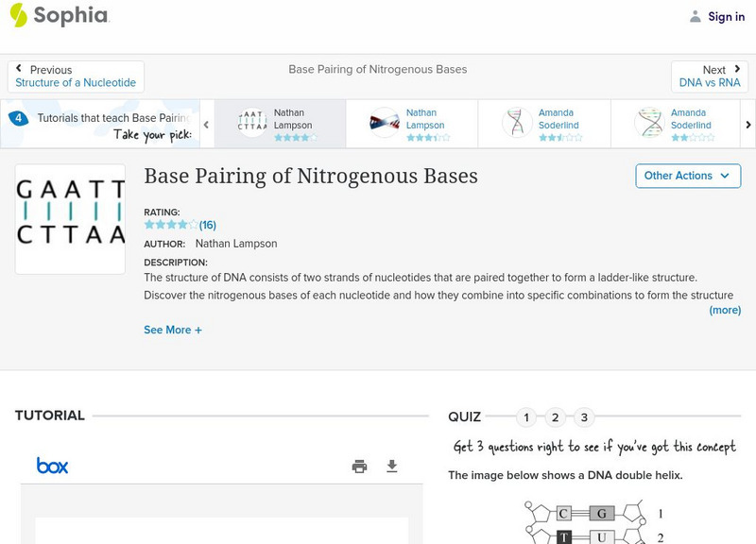Select first Amanda Soderlind tutorial thumbnail
This screenshot has width=756, height=544.
point(518,124)
